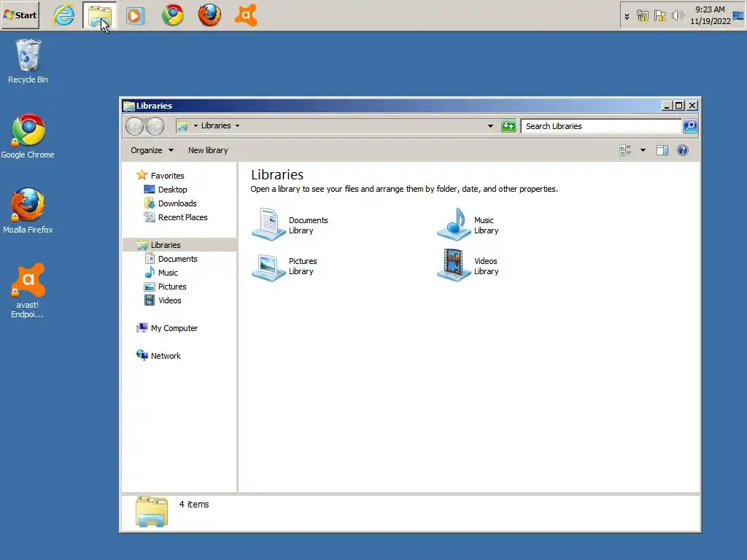Close the Libraries window
Screen dimensions: 747x560
point(693,106)
